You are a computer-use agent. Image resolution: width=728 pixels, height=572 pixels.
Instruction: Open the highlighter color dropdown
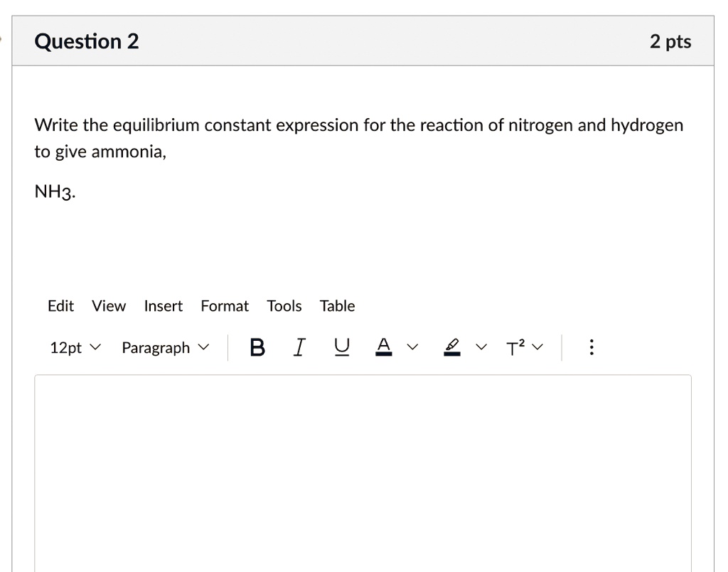pos(481,347)
